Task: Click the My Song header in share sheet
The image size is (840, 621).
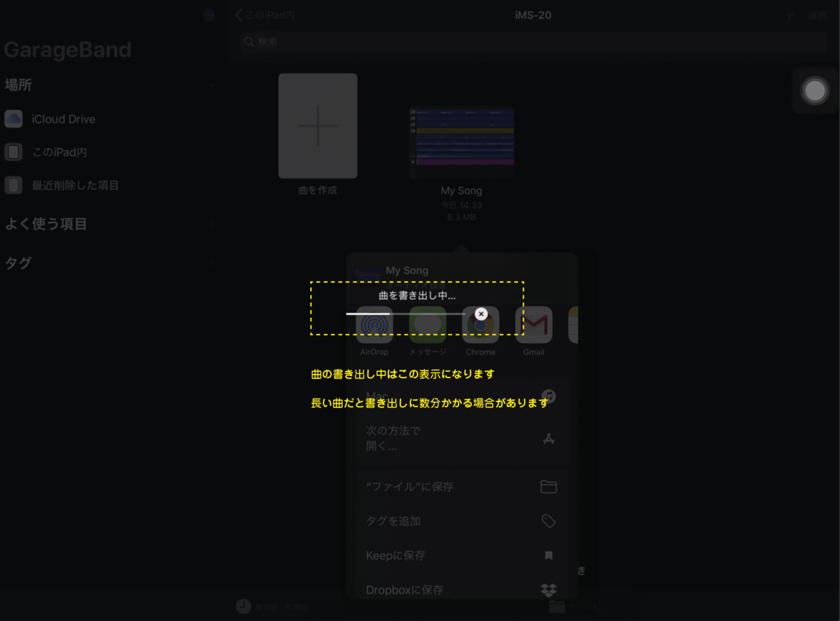Action: [x=407, y=270]
